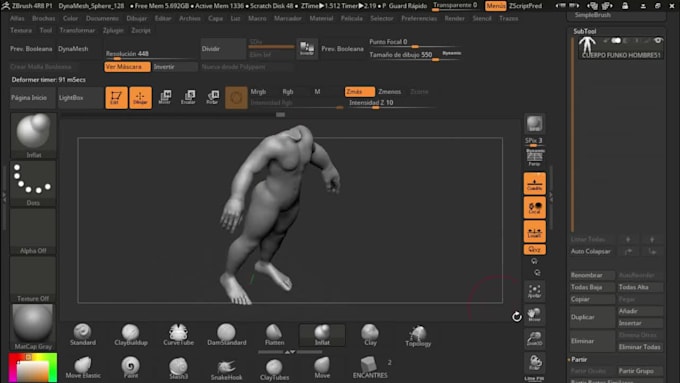Select the Flatten brush
This screenshot has height=383, width=680.
click(274, 334)
